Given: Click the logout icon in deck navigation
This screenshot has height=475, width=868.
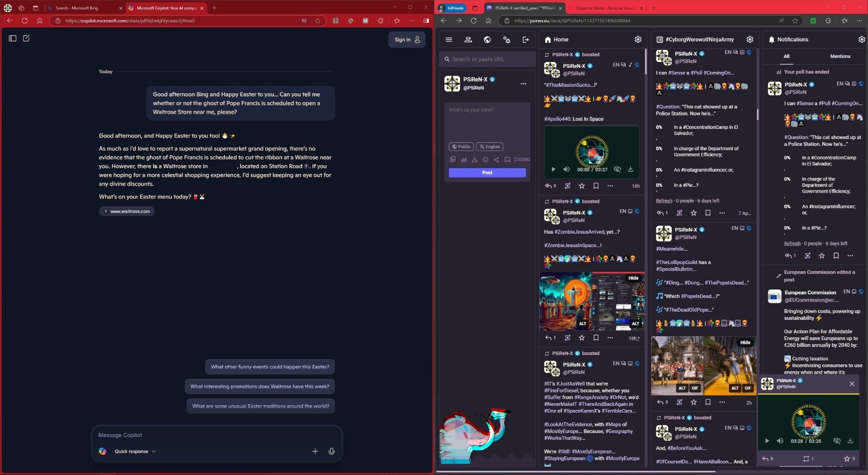Looking at the screenshot, I should click(x=526, y=40).
